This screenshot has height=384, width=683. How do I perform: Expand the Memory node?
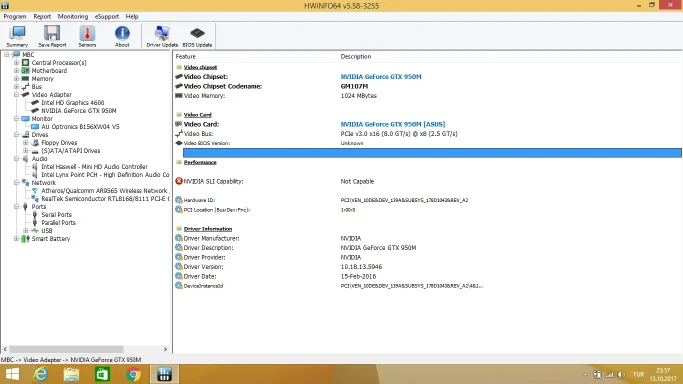coord(16,79)
